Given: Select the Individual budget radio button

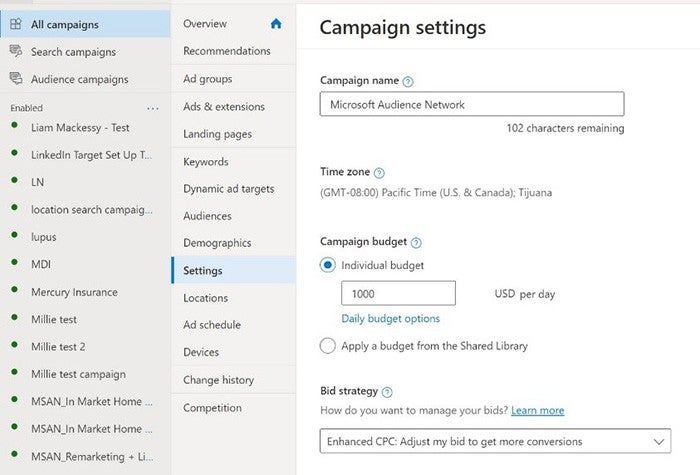Looking at the screenshot, I should [x=328, y=265].
